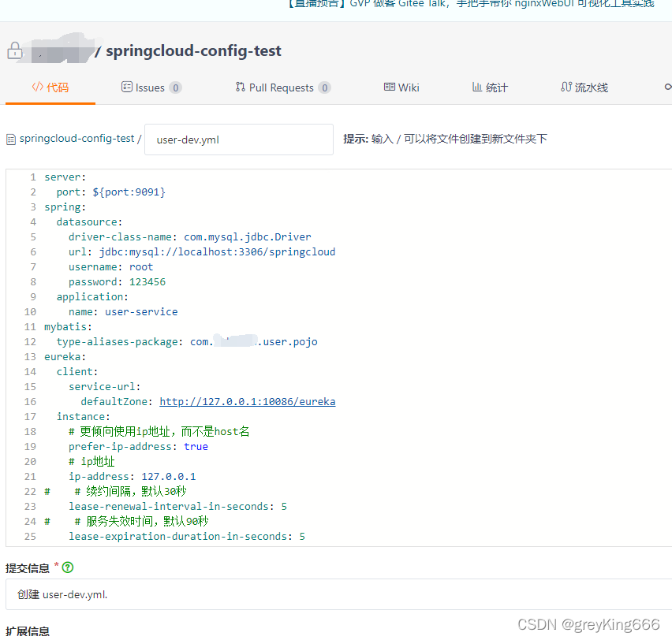
Task: Click the '# 服务失效时间，默认90秒' comment line
Action: coord(126,521)
